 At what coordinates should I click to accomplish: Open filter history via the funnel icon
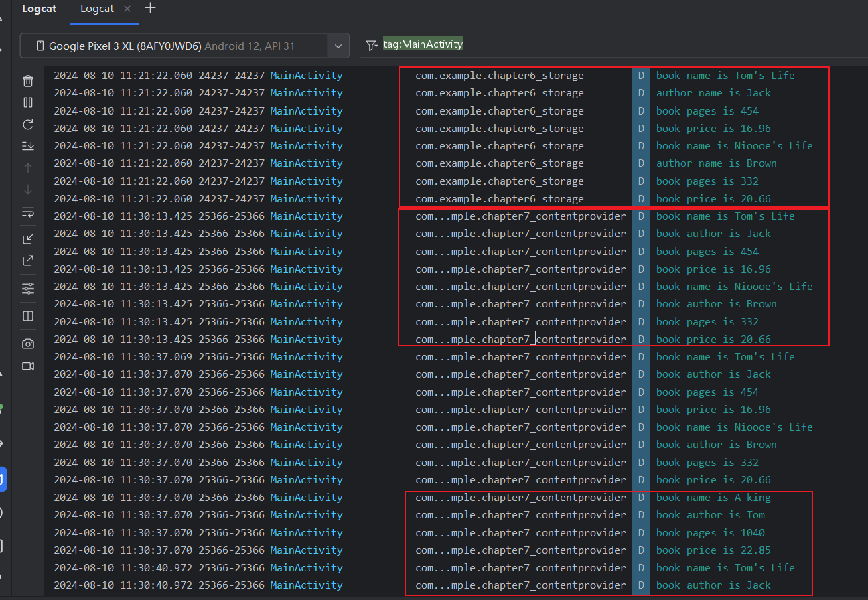coord(372,46)
